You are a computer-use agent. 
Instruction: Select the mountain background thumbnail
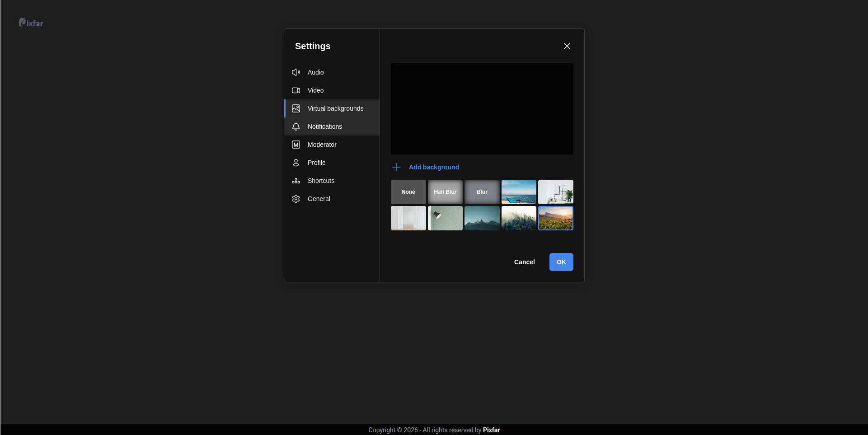coord(482,218)
